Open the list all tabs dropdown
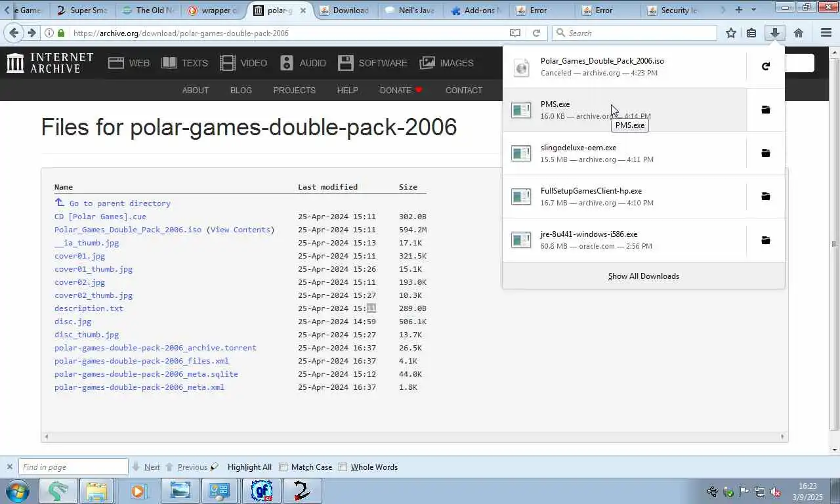The width and height of the screenshot is (840, 504). pyautogui.click(x=753, y=10)
